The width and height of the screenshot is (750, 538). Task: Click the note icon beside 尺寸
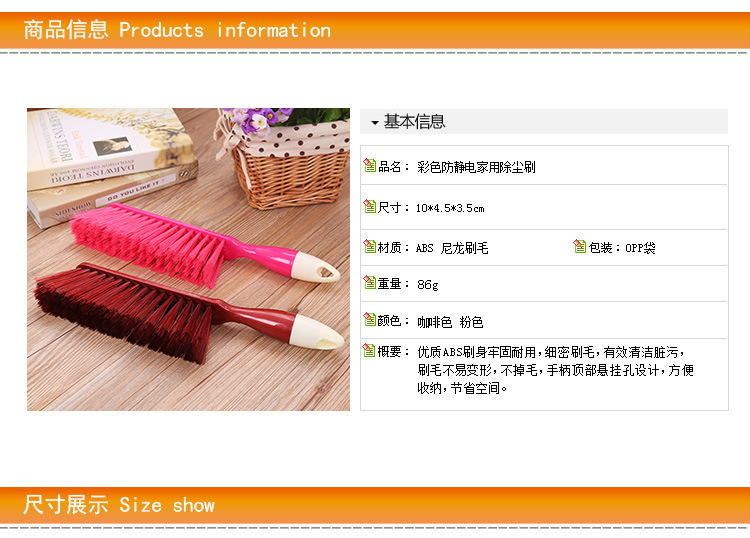[x=369, y=206]
